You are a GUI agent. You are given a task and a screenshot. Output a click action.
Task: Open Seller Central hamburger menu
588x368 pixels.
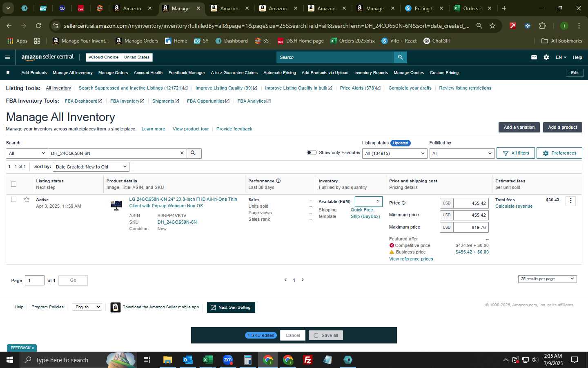(x=8, y=57)
